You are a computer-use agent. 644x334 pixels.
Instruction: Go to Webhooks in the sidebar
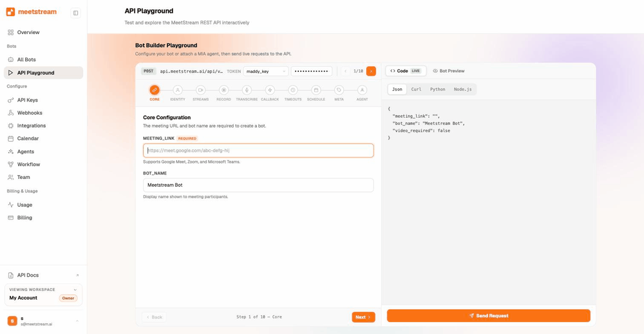pyautogui.click(x=29, y=113)
